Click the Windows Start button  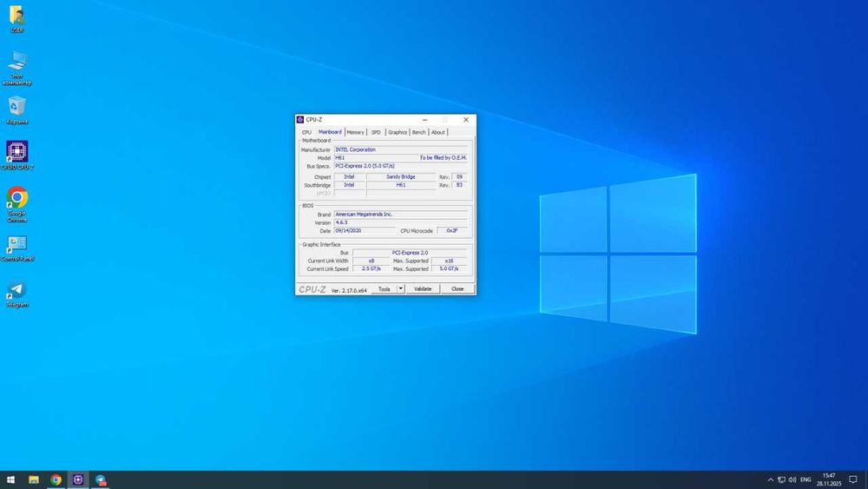11,479
